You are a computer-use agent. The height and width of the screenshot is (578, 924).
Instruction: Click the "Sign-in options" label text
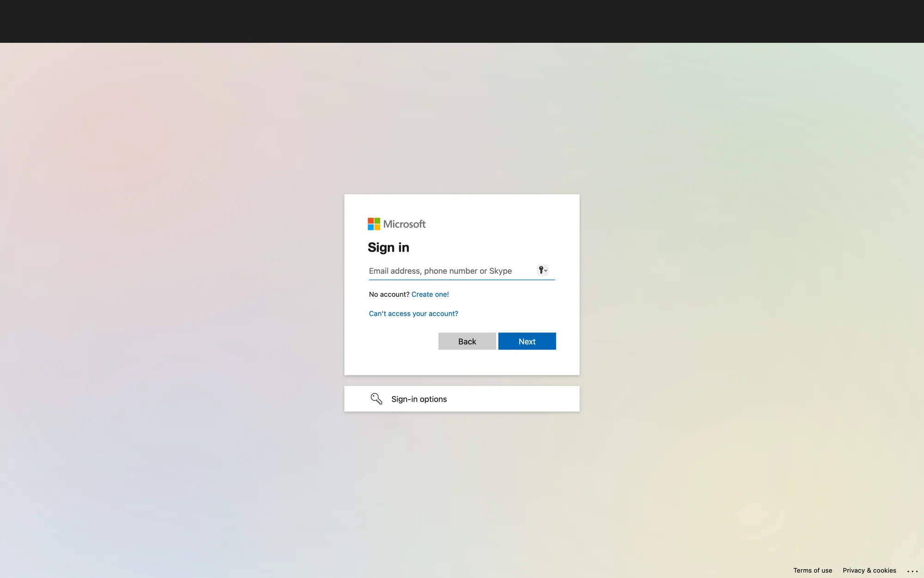click(x=419, y=399)
